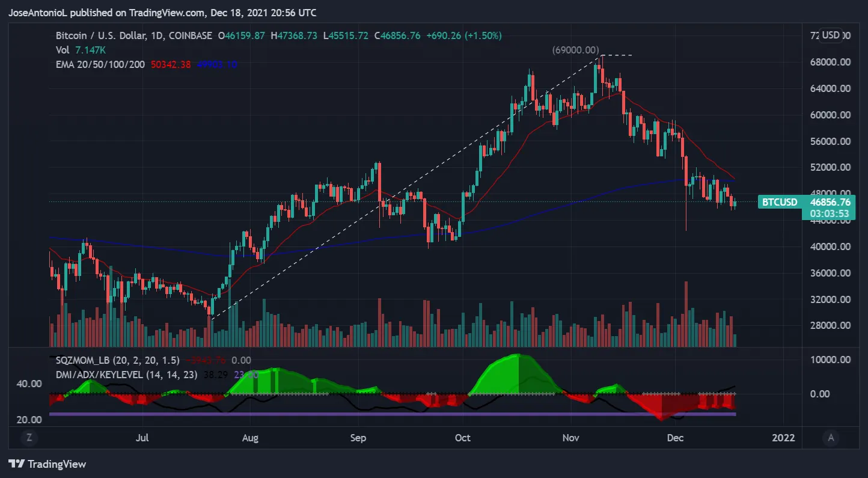The height and width of the screenshot is (478, 868).
Task: Click the Aug label on time axis
Action: click(250, 438)
